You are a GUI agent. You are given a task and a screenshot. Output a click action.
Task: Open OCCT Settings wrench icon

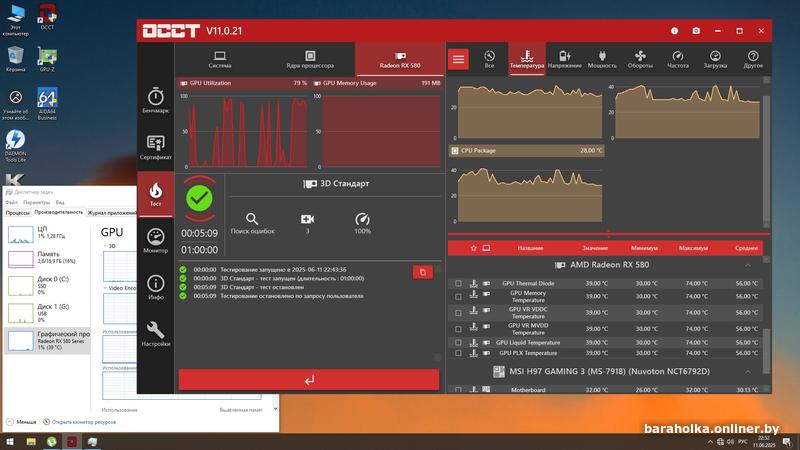click(156, 334)
